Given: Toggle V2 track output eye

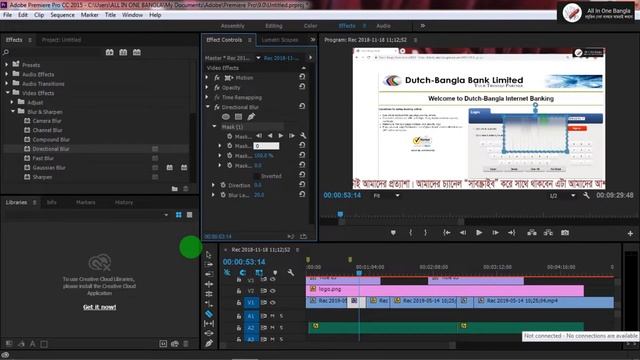Looking at the screenshot, I should click(x=273, y=291).
